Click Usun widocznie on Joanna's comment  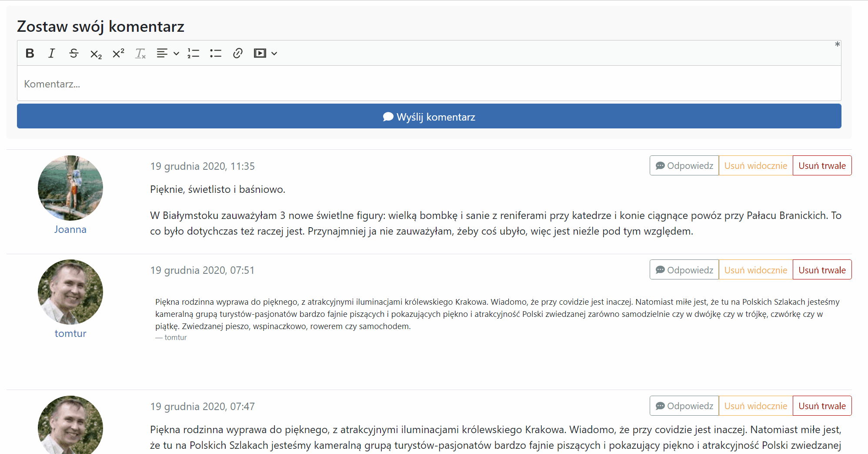coord(756,165)
